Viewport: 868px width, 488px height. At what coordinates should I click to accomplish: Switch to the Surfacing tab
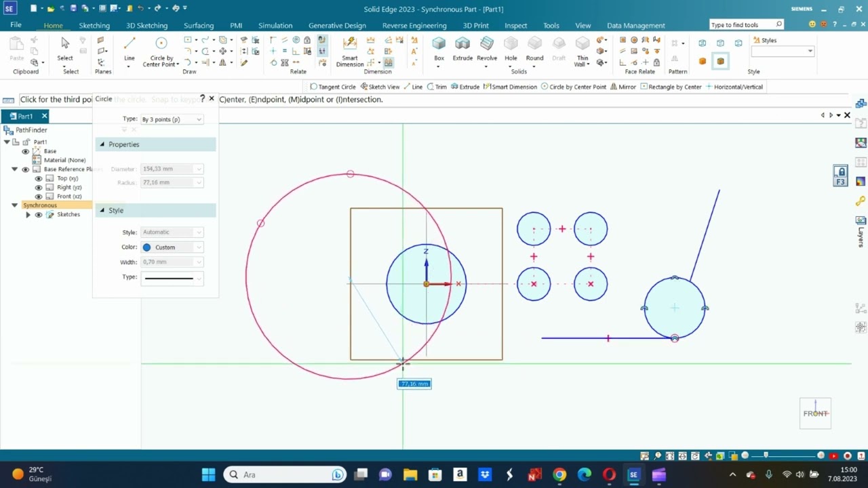pyautogui.click(x=199, y=25)
